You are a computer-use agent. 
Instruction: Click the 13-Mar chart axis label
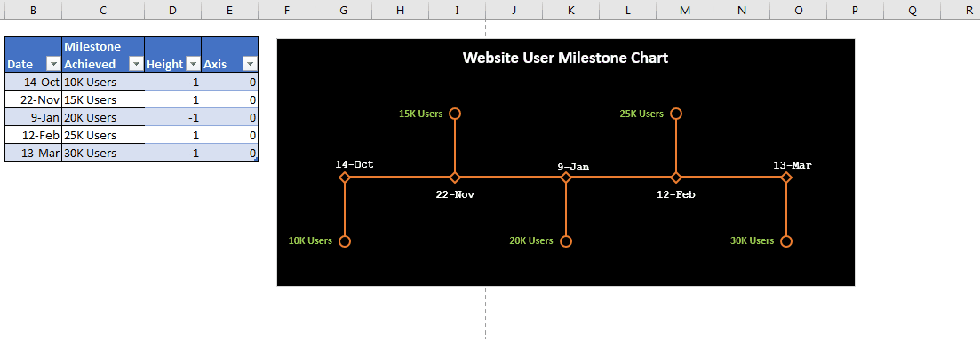pyautogui.click(x=793, y=165)
